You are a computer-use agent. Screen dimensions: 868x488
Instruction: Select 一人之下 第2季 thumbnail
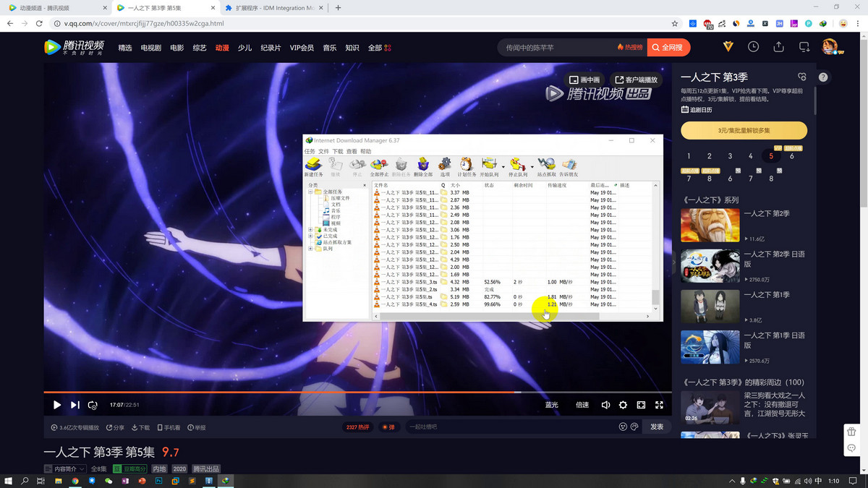[710, 226]
